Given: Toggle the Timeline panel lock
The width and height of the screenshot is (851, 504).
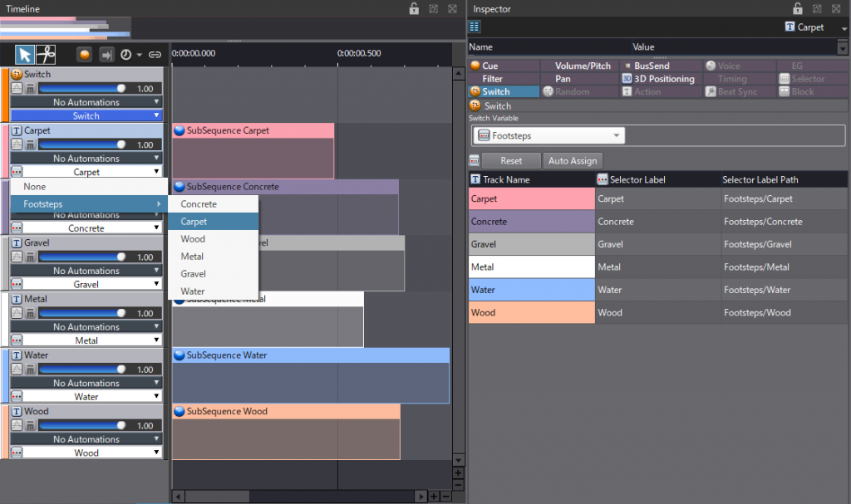Looking at the screenshot, I should [413, 10].
